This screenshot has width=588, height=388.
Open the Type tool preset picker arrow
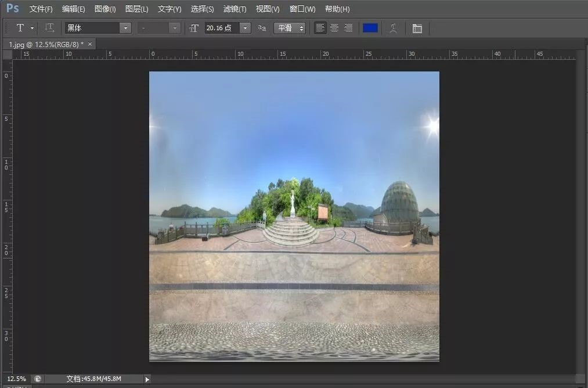[x=33, y=28]
